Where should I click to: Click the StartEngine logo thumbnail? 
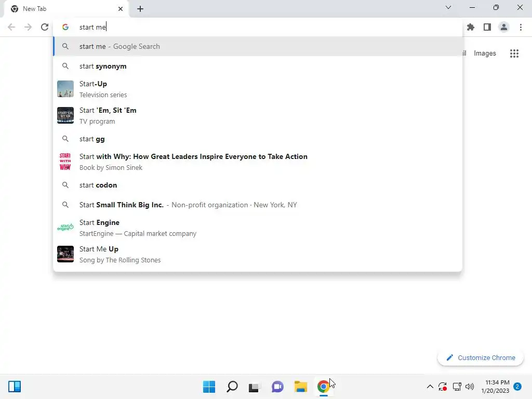(x=65, y=228)
